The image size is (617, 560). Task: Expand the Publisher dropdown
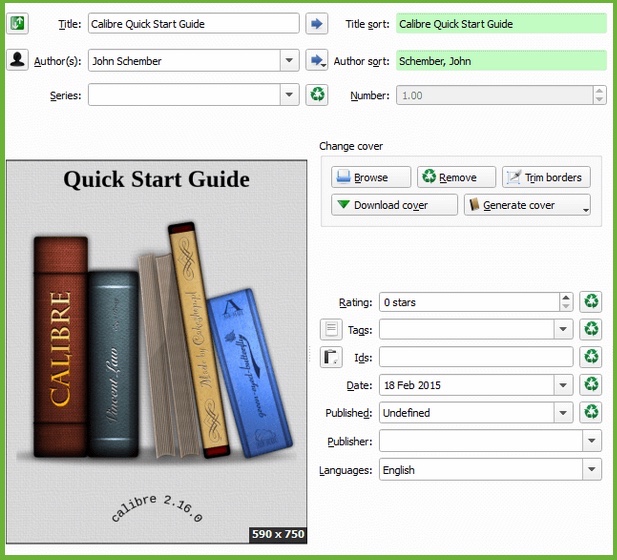pos(592,440)
